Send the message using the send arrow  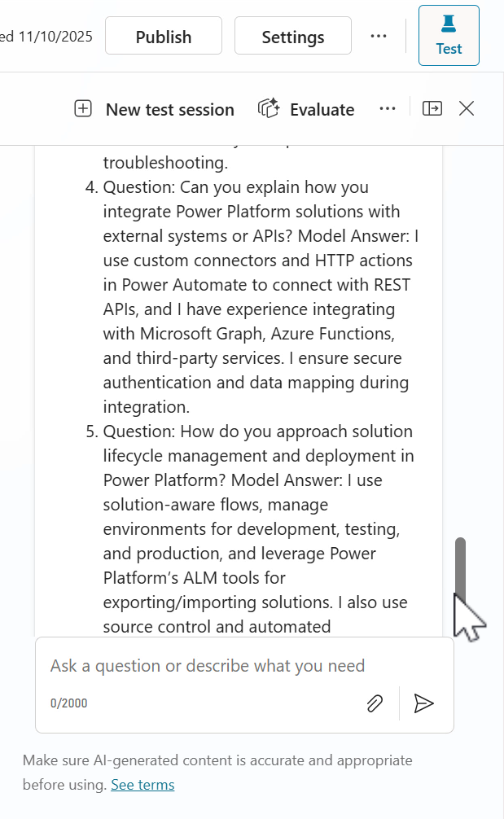423,703
